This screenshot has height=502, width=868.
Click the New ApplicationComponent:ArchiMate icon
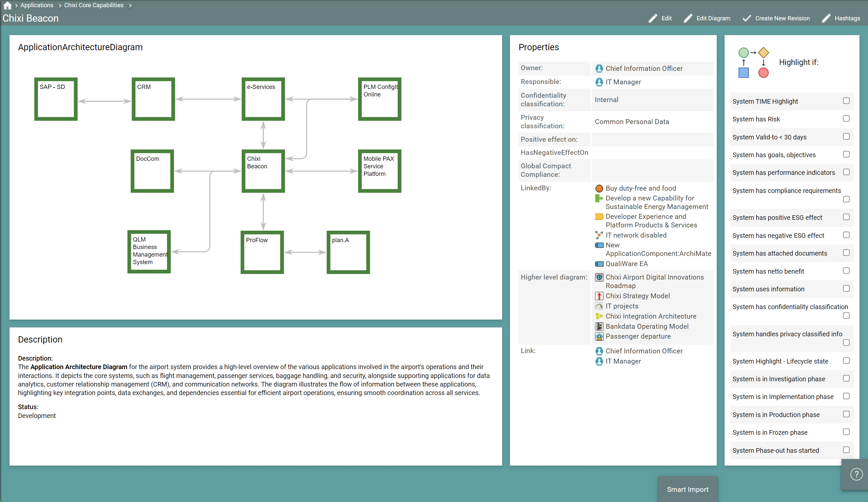coord(599,245)
